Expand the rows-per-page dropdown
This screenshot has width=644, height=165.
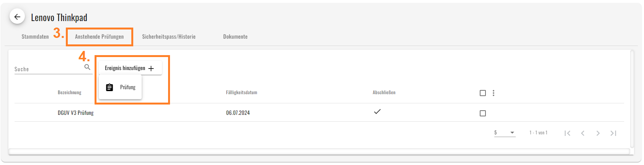tap(505, 133)
